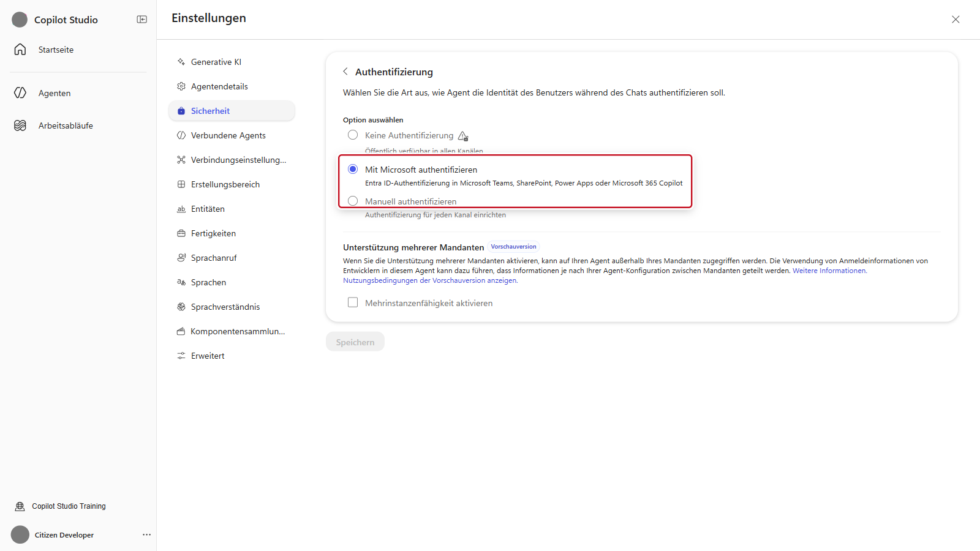Open Nutzungsbedingungen der Vorschauversion anzeigen link
980x551 pixels.
pos(430,280)
